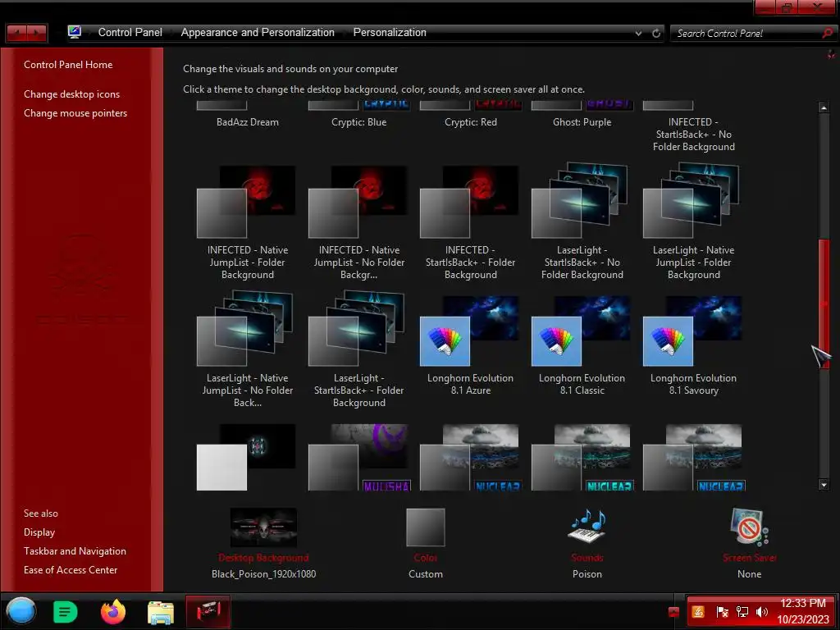Click scroll up arrow of theme list
The width and height of the screenshot is (840, 630).
pos(824,107)
